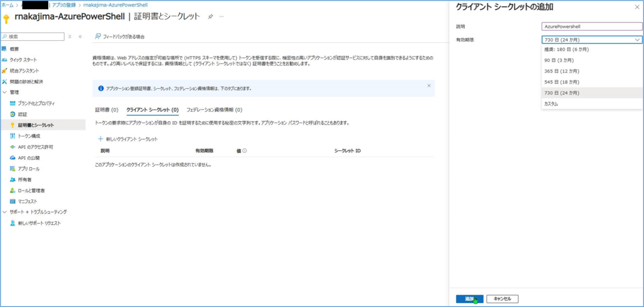Click the ロールと管理者 icon
Image resolution: width=644 pixels, height=307 pixels.
13,191
